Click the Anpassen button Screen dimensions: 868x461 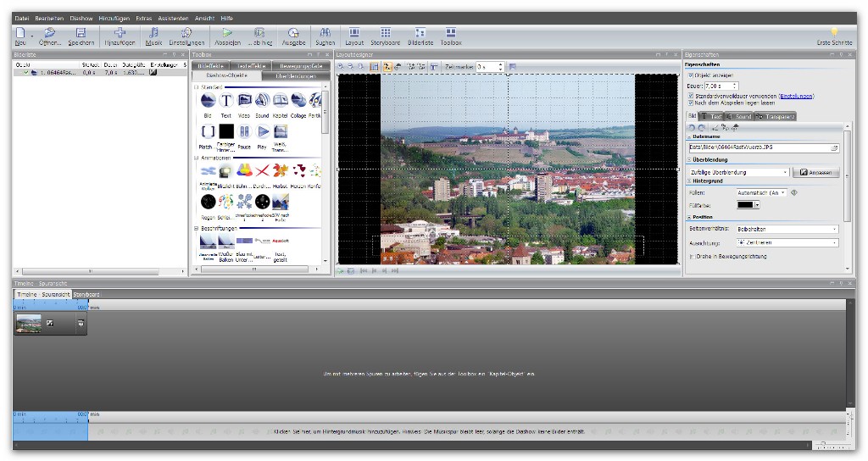tap(815, 172)
